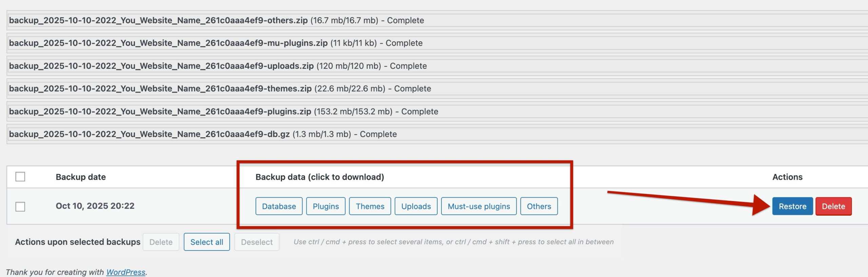868x277 pixels.
Task: Click the mu-plugins.zip backup progress row
Action: click(216, 43)
